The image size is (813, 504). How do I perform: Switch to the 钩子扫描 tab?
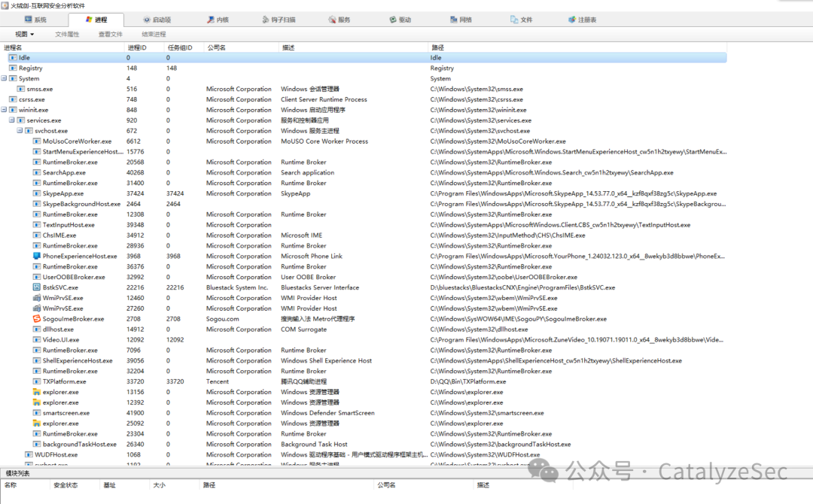coord(277,20)
